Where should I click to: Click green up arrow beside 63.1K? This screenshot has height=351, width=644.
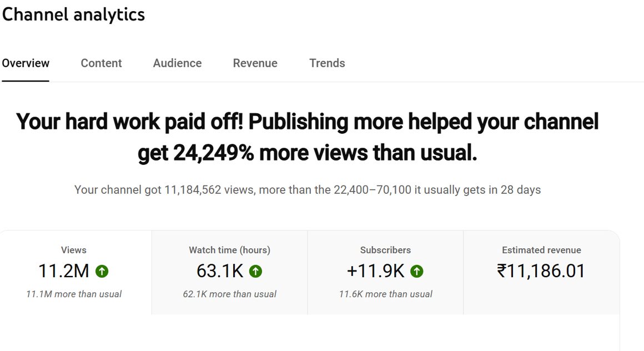click(255, 271)
